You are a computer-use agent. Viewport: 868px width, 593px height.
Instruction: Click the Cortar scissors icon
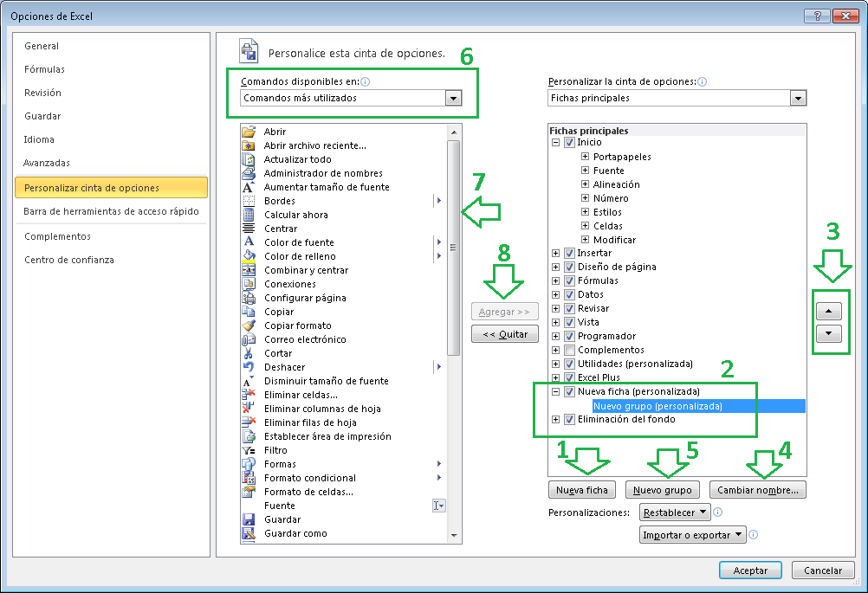(249, 353)
